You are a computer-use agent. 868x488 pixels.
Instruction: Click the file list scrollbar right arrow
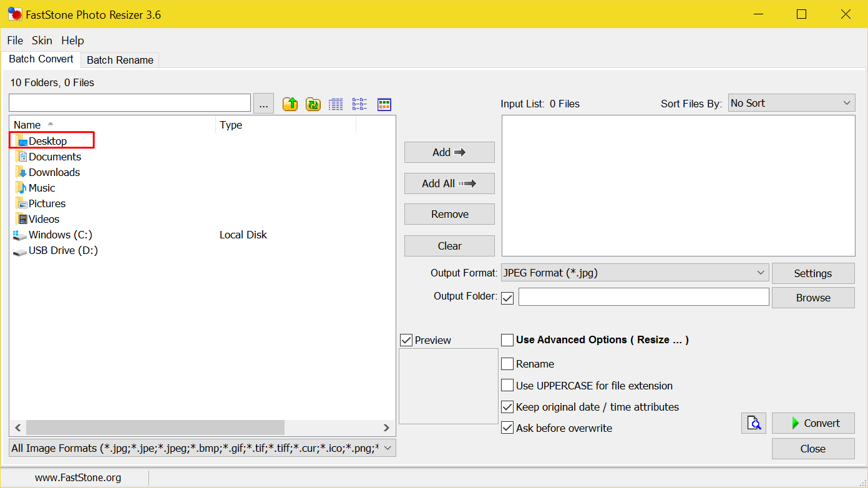coord(387,427)
